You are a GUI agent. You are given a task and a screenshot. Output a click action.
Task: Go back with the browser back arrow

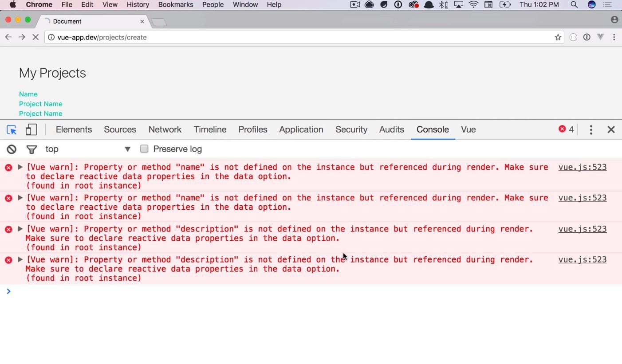(8, 37)
